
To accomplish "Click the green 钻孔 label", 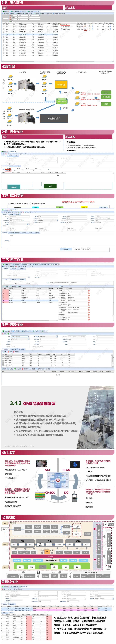I will tap(106, 93).
